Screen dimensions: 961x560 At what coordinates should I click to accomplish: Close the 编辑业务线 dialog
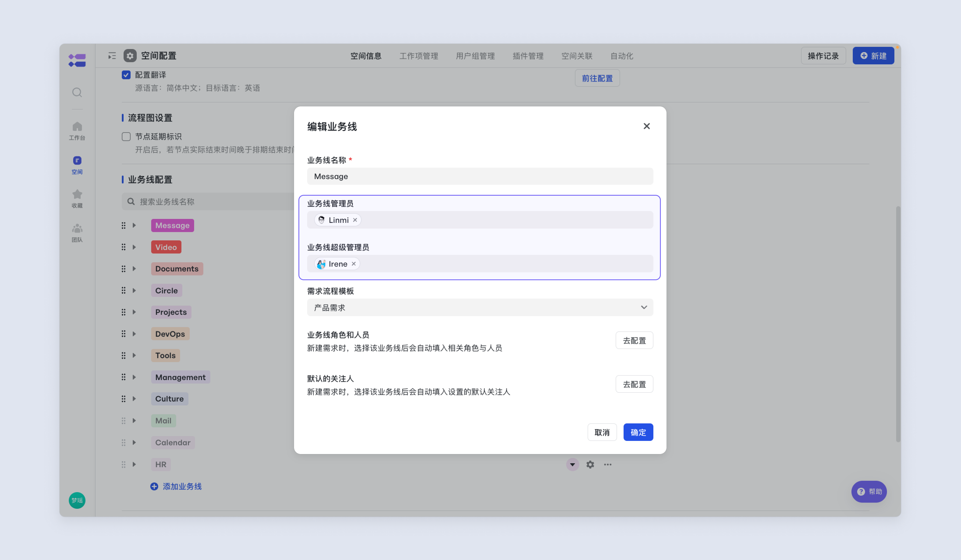click(646, 126)
